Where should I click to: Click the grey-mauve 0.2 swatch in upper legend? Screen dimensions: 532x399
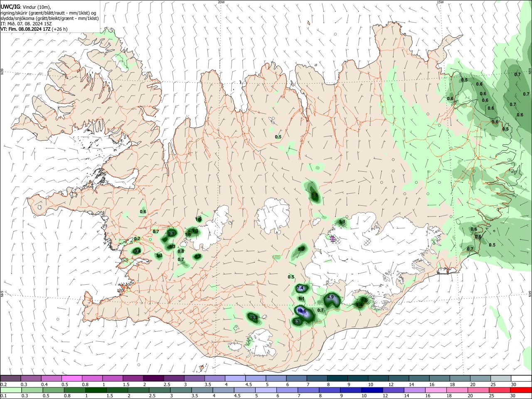click(x=11, y=378)
